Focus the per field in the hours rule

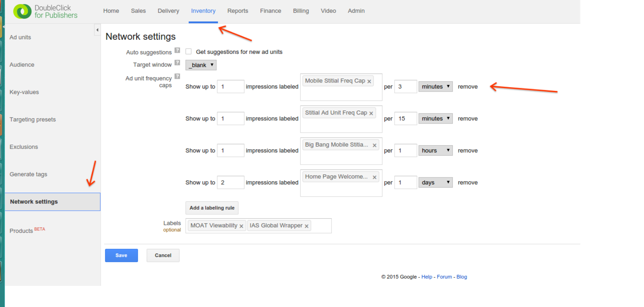(406, 151)
